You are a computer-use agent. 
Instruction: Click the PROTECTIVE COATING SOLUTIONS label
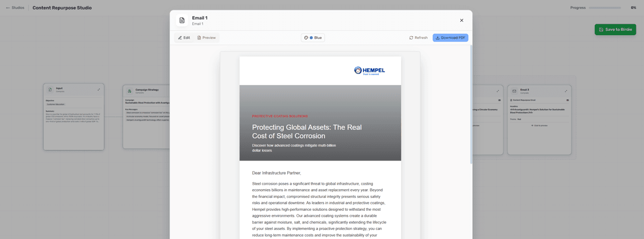pos(280,116)
